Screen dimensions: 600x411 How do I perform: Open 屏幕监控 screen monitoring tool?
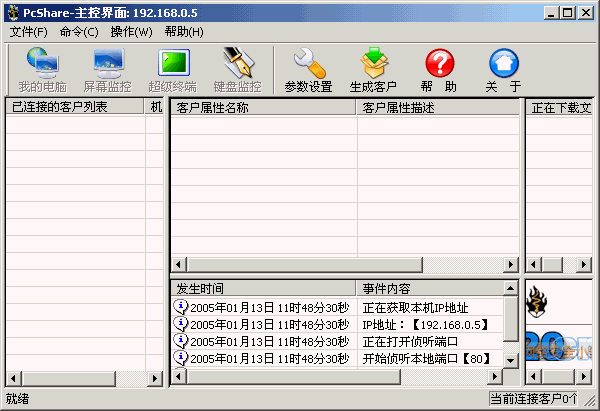[107, 69]
